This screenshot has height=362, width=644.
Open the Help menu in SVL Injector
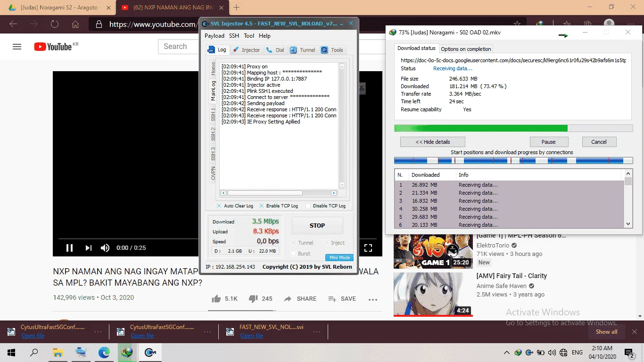pyautogui.click(x=265, y=36)
